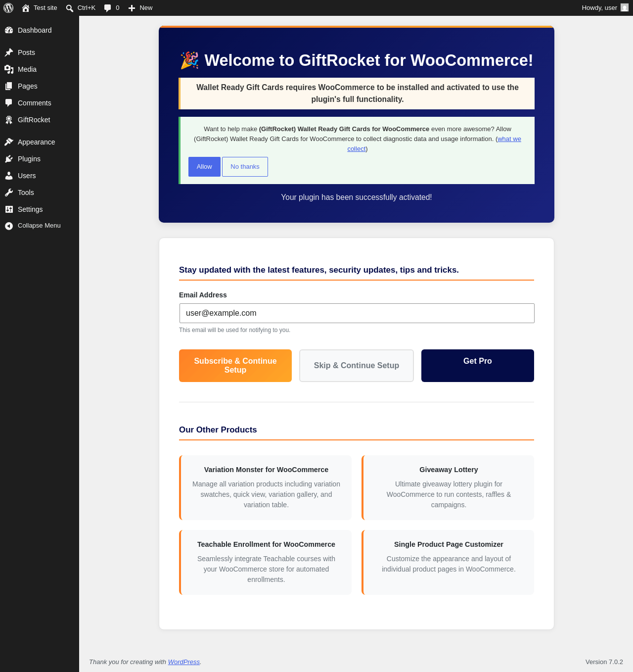Viewport: 633px width, 672px height.
Task: Click the Media icon in sidebar
Action: point(9,69)
